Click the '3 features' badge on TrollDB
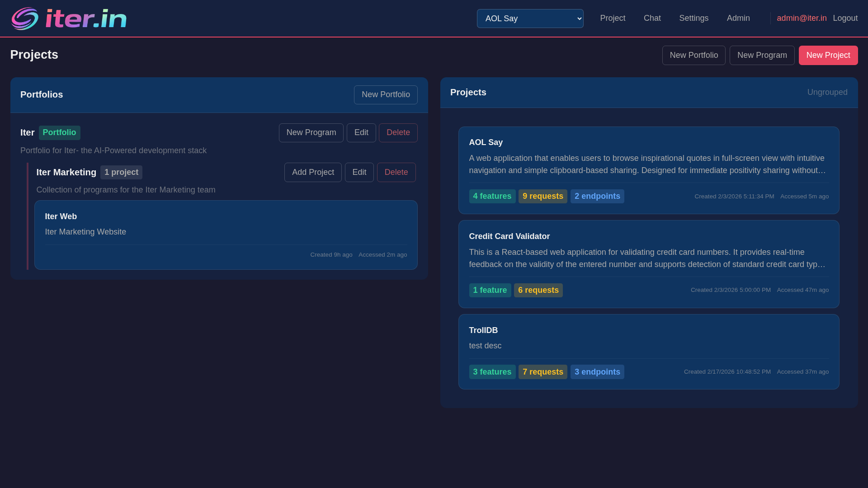Screen dimensions: 868x488 tap(492, 371)
